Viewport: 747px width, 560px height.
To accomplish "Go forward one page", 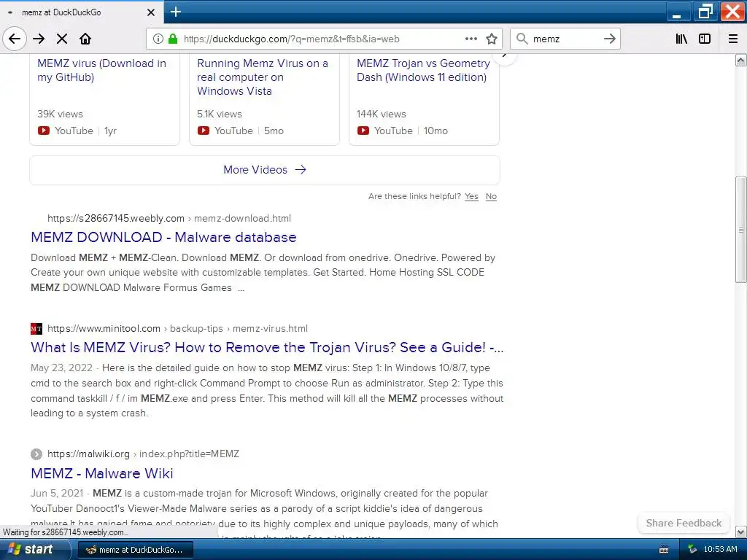I will pyautogui.click(x=39, y=39).
